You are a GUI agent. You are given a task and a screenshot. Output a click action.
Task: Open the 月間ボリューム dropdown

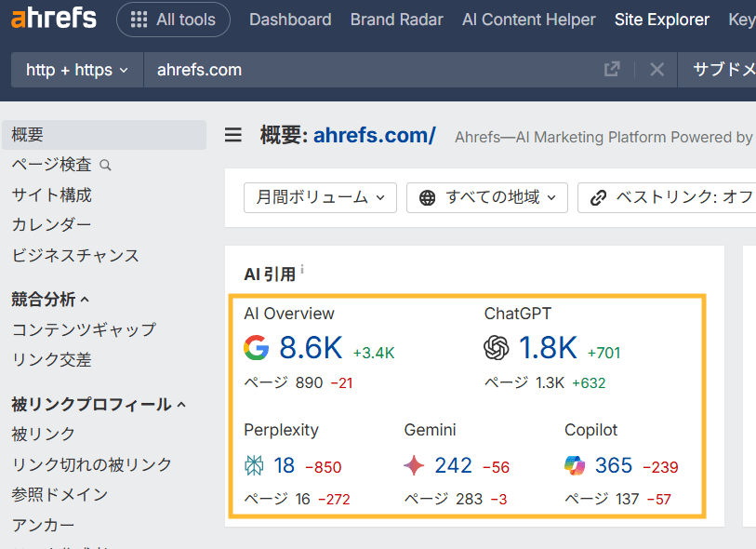pos(320,197)
